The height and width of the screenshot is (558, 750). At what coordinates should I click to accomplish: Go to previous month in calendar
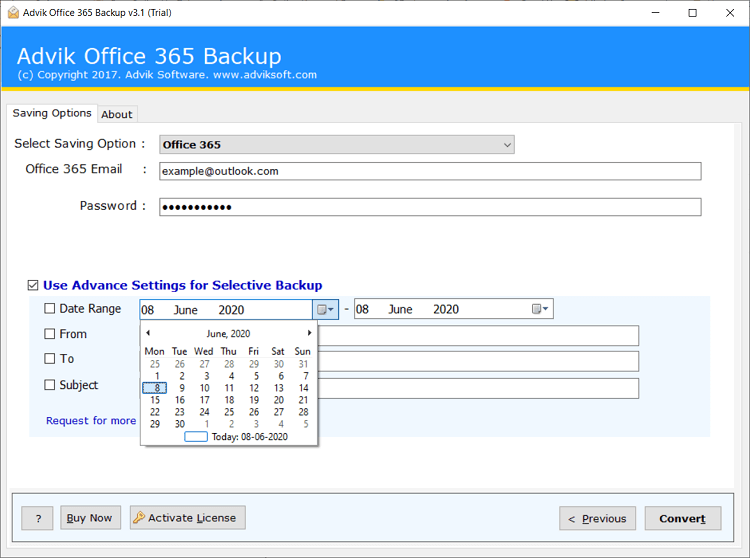pyautogui.click(x=148, y=333)
